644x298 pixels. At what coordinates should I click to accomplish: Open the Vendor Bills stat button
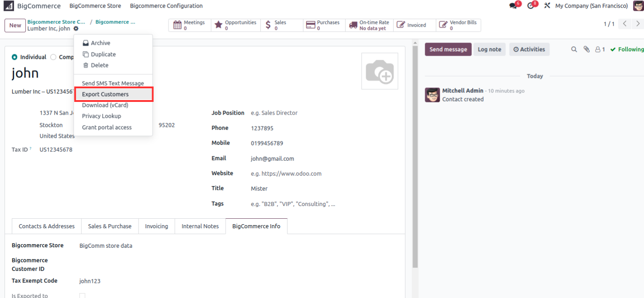(x=458, y=25)
